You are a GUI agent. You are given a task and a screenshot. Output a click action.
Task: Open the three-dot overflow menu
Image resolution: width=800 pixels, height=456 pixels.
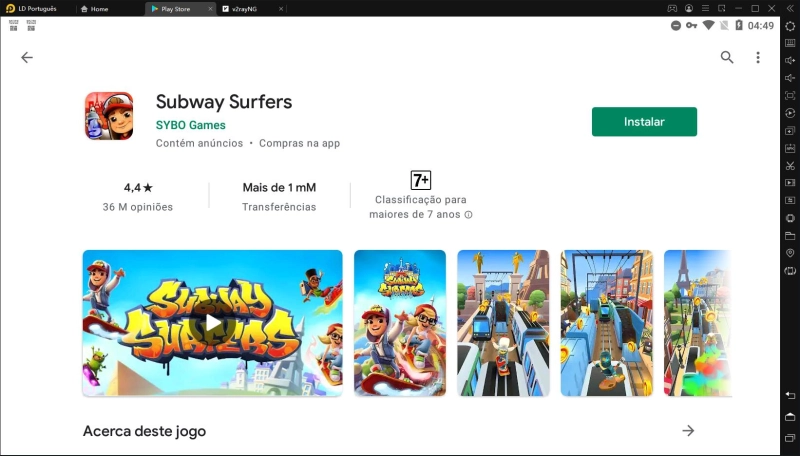click(x=758, y=58)
